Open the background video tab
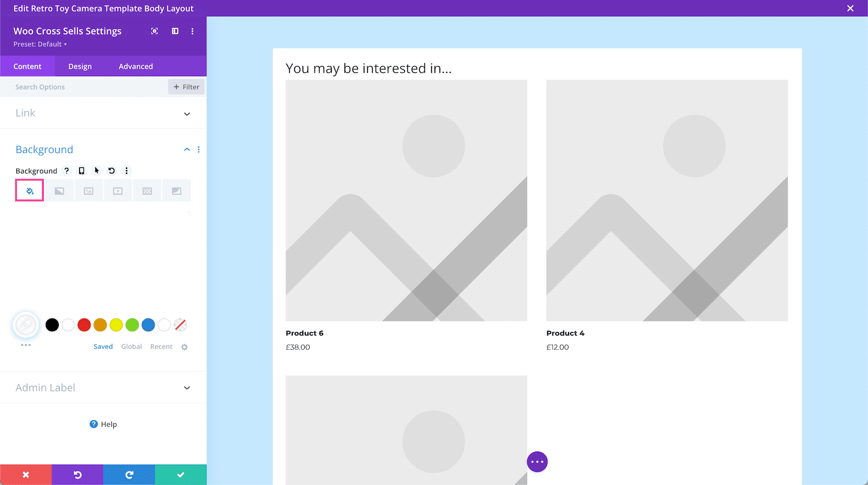 coord(118,190)
